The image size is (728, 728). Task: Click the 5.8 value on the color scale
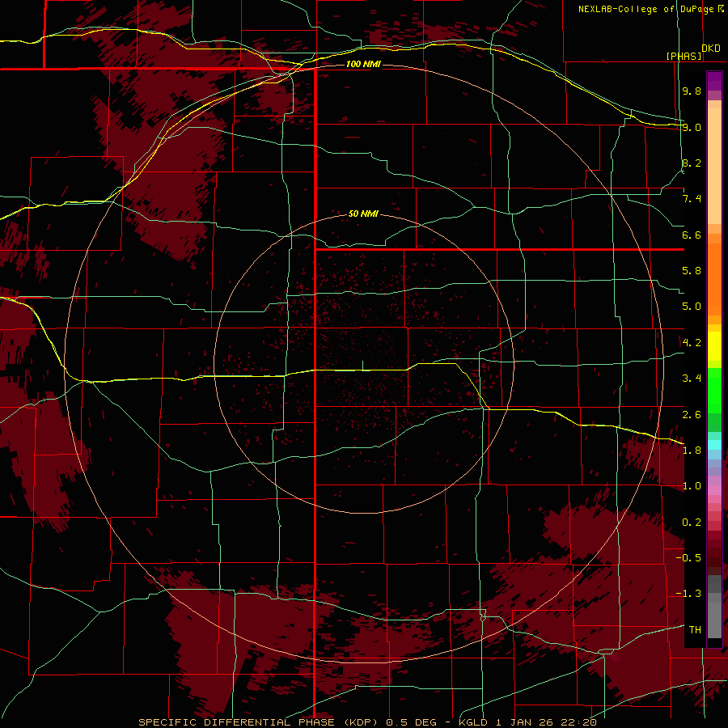click(x=692, y=271)
